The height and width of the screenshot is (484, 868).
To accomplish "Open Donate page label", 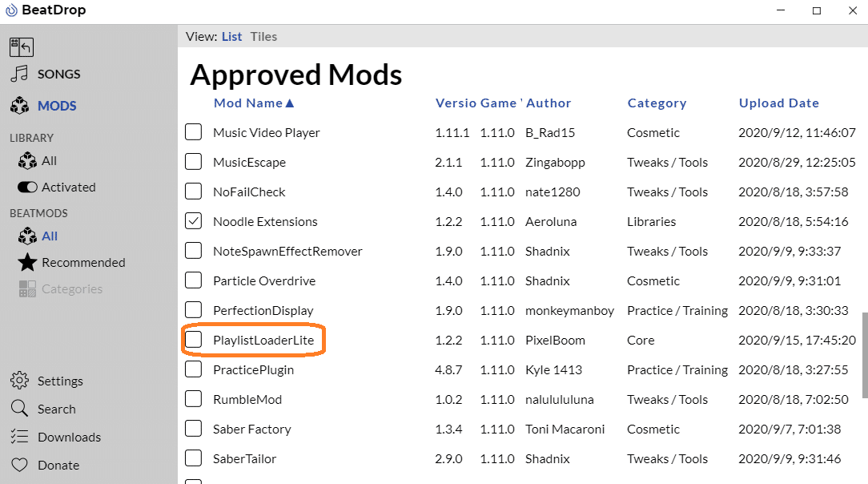I will pyautogui.click(x=58, y=466).
